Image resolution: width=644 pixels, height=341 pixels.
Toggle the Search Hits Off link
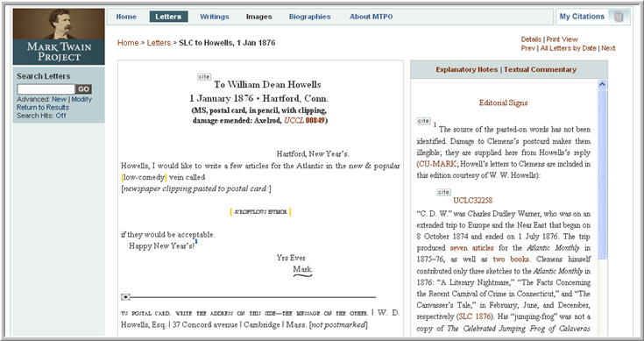pyautogui.click(x=60, y=116)
